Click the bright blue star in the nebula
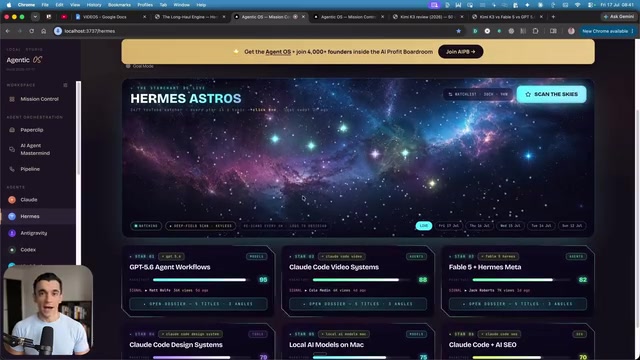Viewport: 640px width, 360px height. [528, 156]
